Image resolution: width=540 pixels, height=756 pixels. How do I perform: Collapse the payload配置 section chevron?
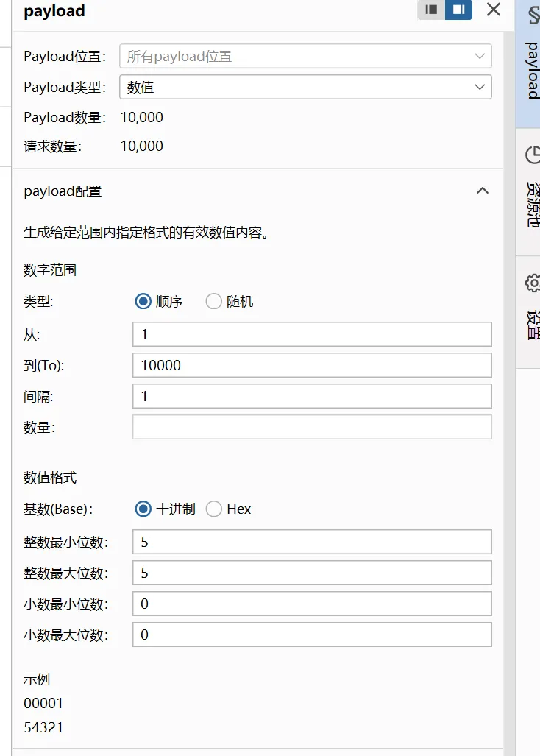(483, 191)
